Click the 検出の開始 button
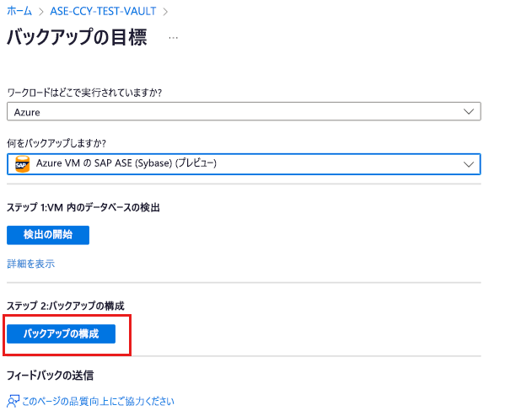Image resolution: width=532 pixels, height=416 pixels. click(48, 235)
